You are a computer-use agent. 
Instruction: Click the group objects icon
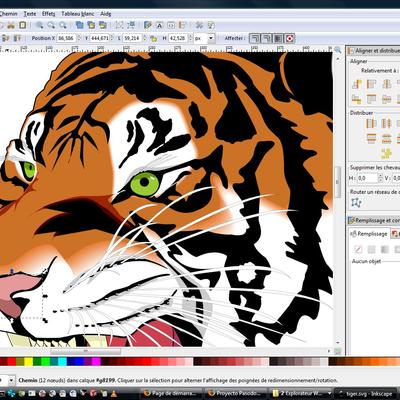pyautogui.click(x=120, y=25)
